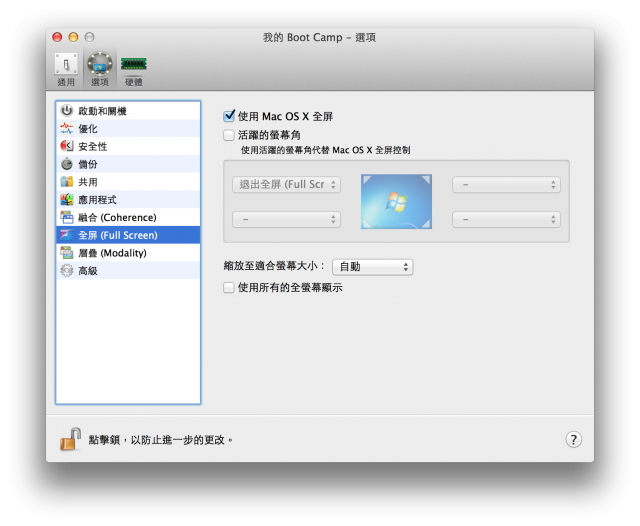This screenshot has width=640, height=526.
Task: Click the gear icon beside 高級
Action: 67,271
